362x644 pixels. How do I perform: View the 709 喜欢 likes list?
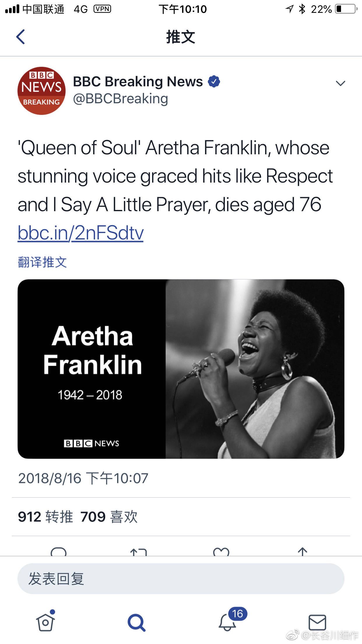point(109,517)
